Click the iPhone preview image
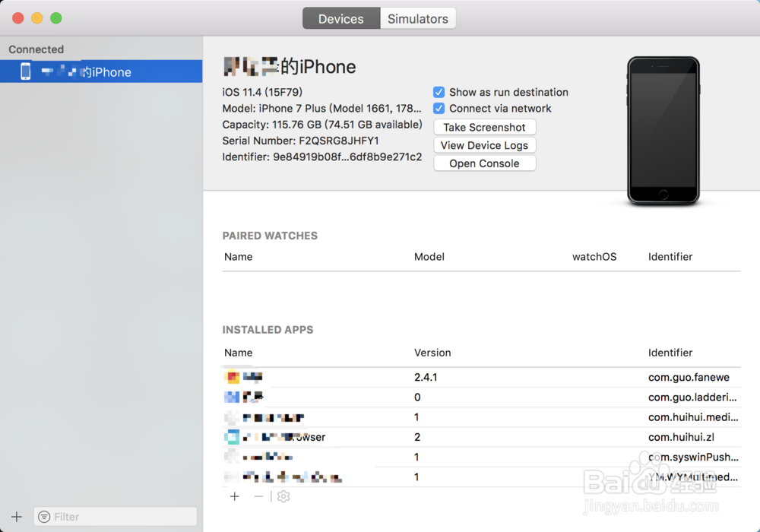 tap(663, 131)
